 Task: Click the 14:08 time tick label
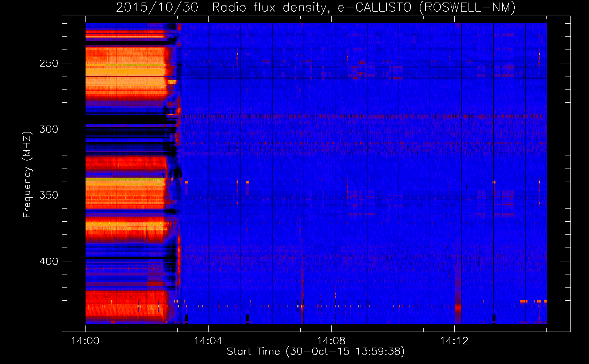[331, 341]
